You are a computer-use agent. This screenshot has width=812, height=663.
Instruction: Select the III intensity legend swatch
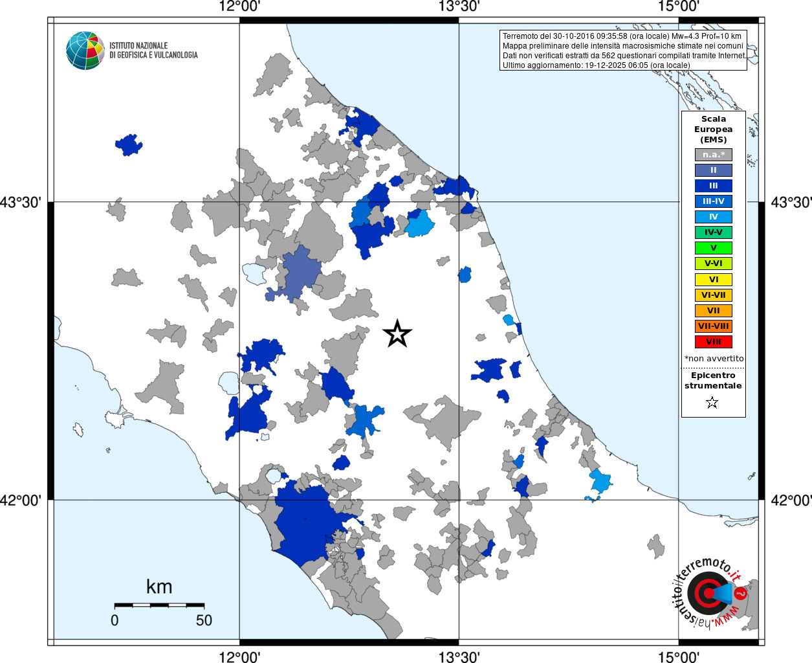714,186
